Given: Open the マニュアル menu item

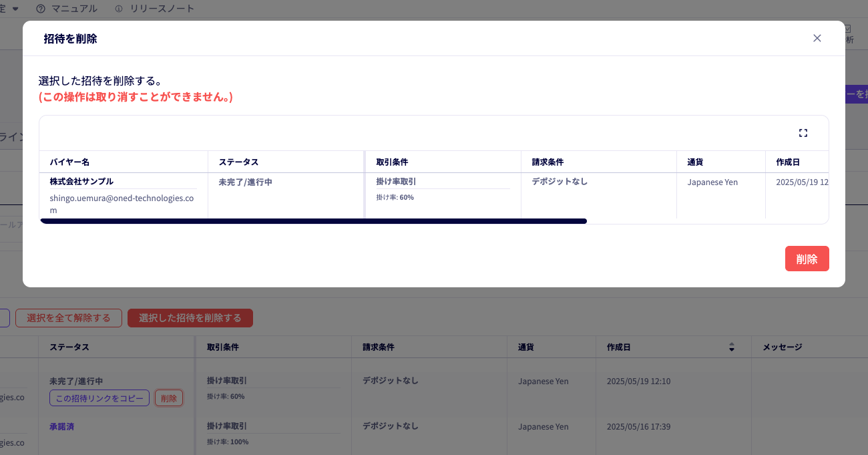Looking at the screenshot, I should click(x=74, y=9).
